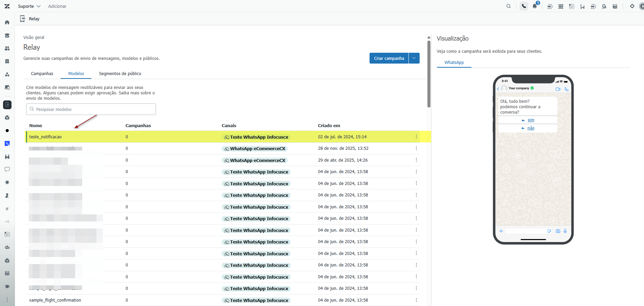
Task: Open the lifebuoy help icon
Action: coord(632,6)
